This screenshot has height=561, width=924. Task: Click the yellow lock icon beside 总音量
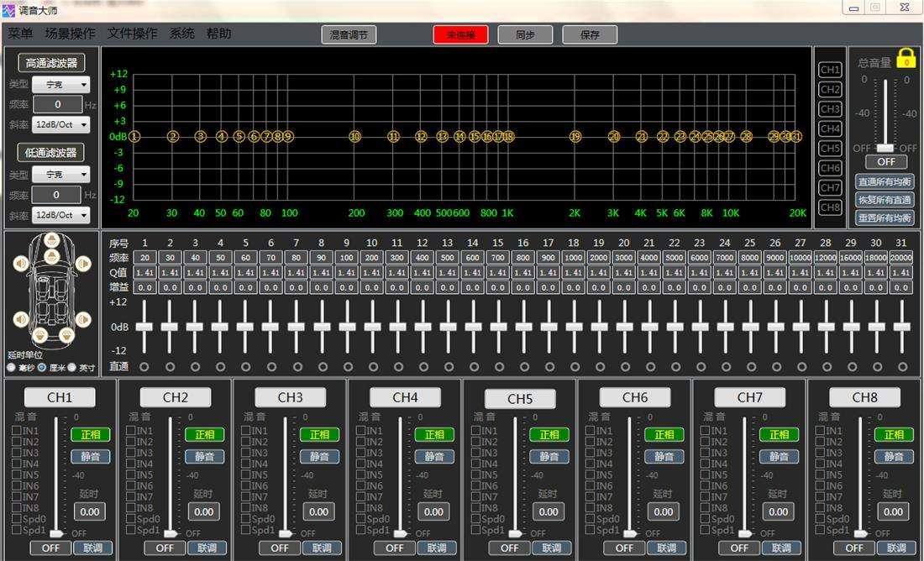pyautogui.click(x=906, y=58)
